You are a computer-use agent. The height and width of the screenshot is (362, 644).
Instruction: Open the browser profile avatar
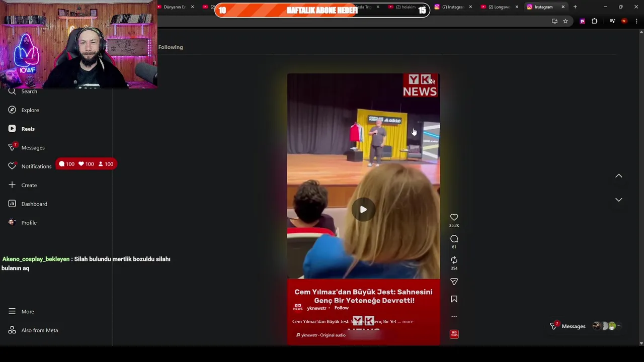click(624, 21)
